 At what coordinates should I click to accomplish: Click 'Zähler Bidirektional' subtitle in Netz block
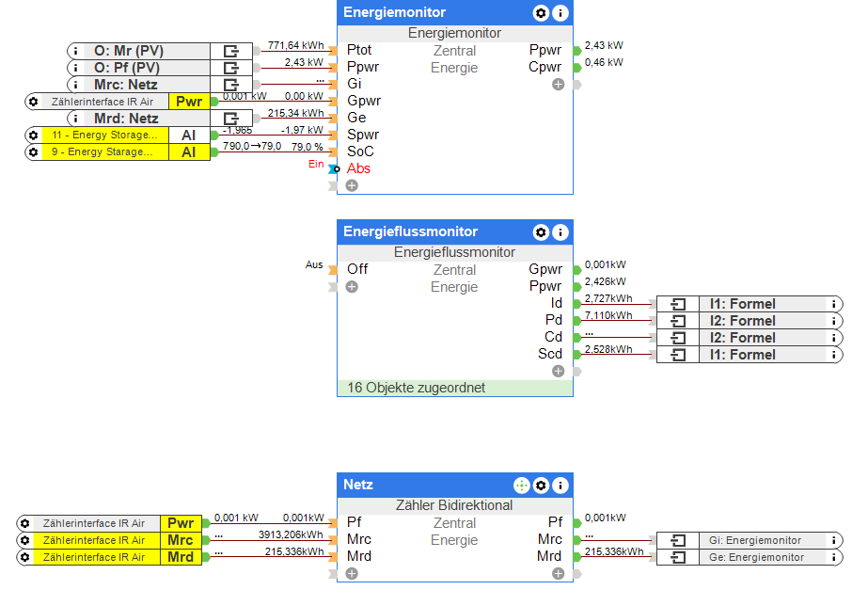click(454, 505)
